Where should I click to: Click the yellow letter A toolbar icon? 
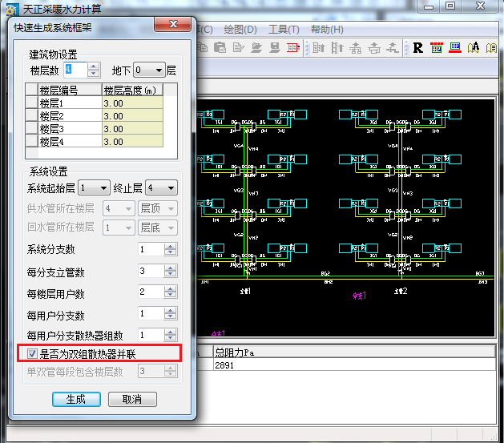(474, 48)
